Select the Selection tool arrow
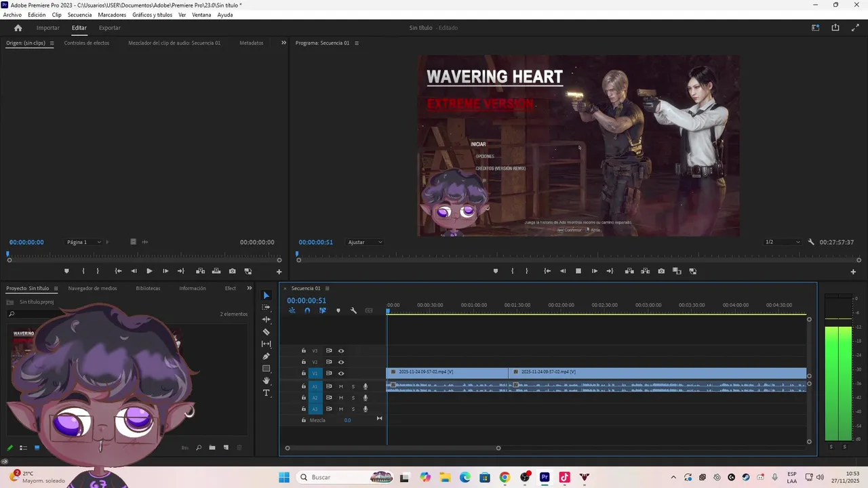Screen dimensions: 868x488 click(267, 296)
